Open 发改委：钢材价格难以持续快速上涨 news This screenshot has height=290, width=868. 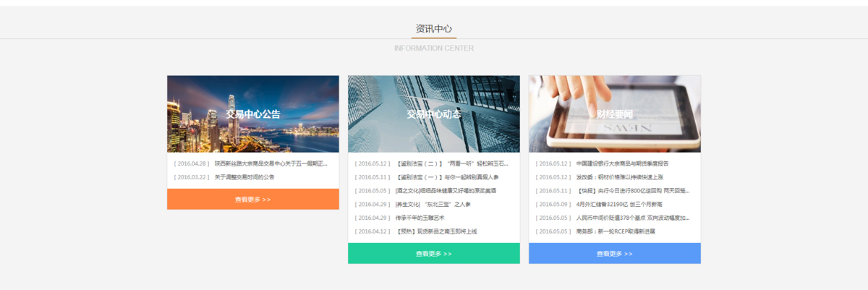620,177
